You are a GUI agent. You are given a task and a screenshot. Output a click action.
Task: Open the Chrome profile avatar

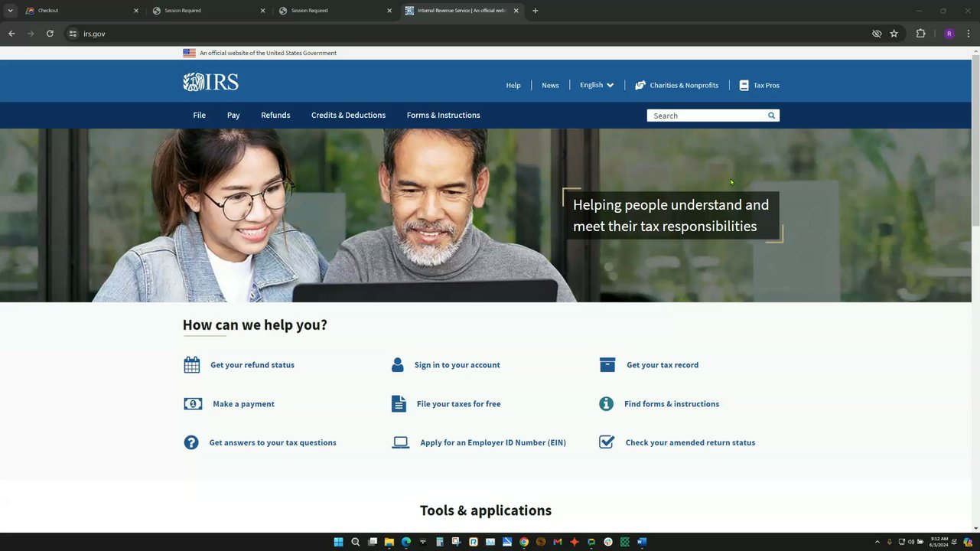(x=949, y=34)
